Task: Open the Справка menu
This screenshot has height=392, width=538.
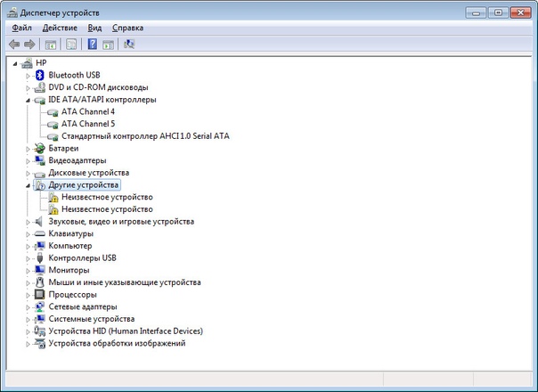Action: tap(127, 28)
